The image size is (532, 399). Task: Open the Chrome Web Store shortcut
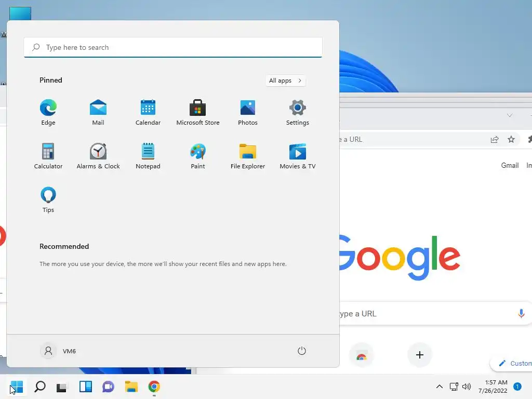[362, 355]
